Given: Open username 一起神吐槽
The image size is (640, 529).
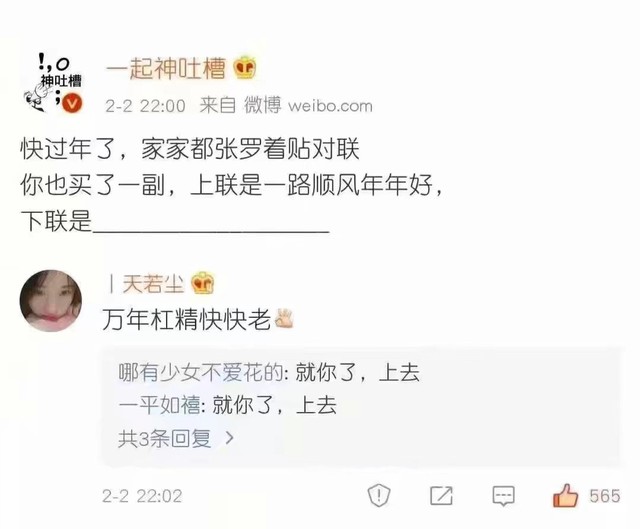Looking at the screenshot, I should [x=166, y=68].
